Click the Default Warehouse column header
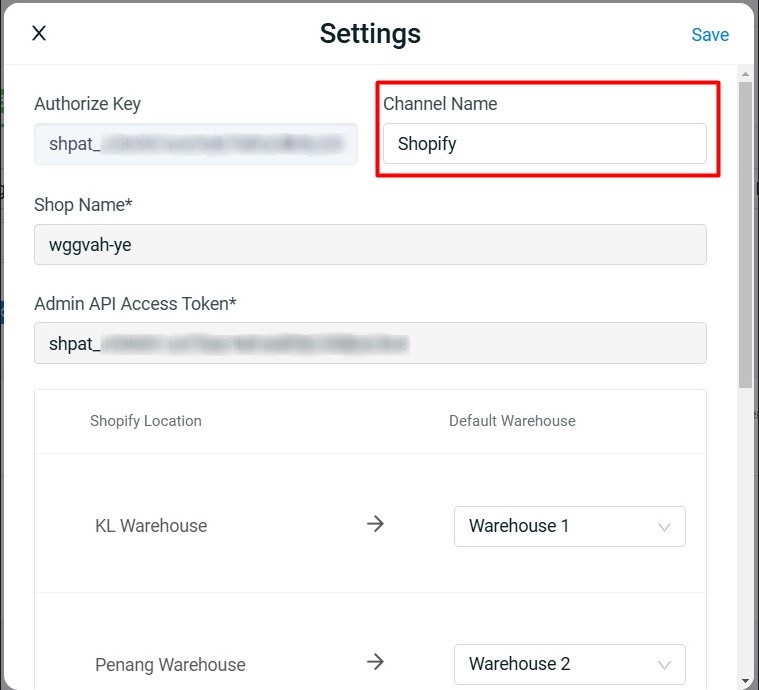Viewport: 759px width, 690px height. click(x=512, y=421)
